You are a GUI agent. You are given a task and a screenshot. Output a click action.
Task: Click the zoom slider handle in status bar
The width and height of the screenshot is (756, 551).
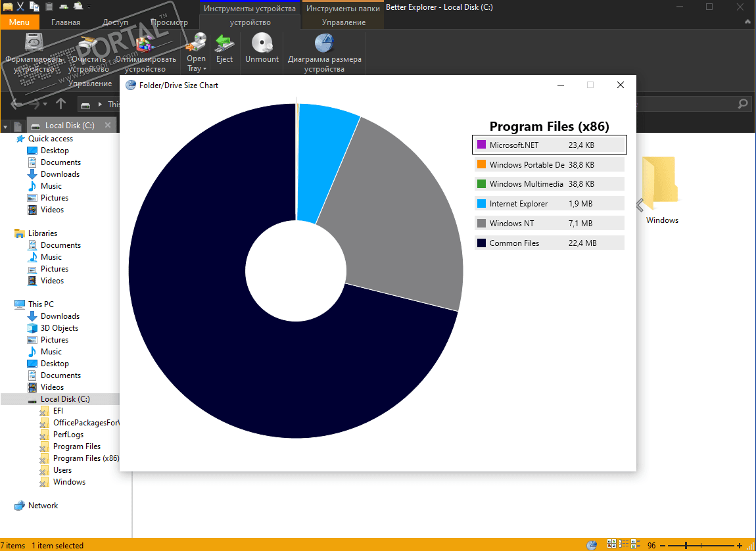point(686,545)
